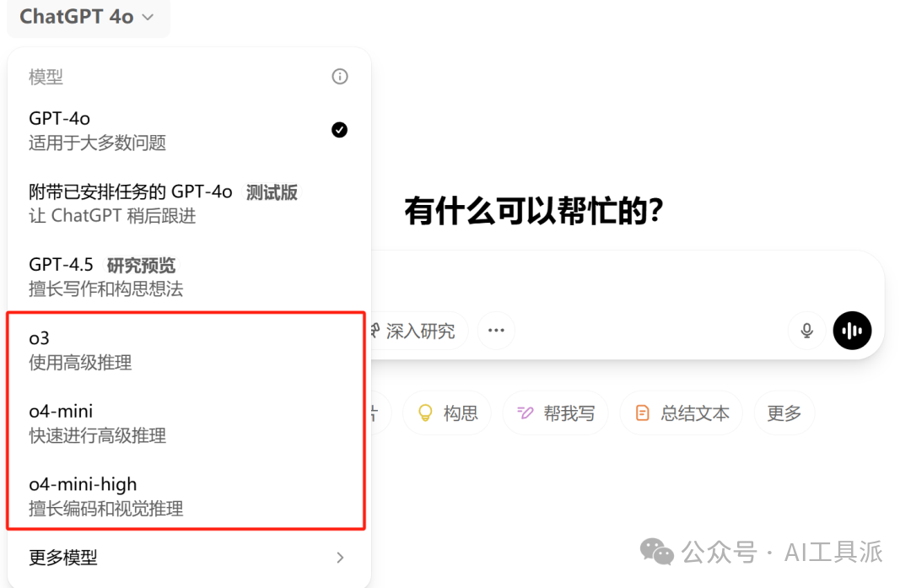Image resolution: width=911 pixels, height=588 pixels.
Task: Click the document icon on 总结文本 chip
Action: [x=642, y=413]
